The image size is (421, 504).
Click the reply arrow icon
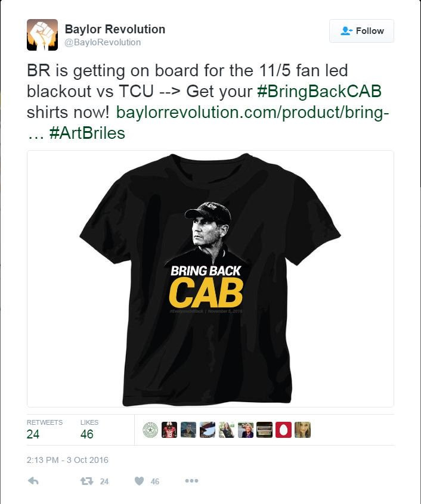[x=33, y=481]
